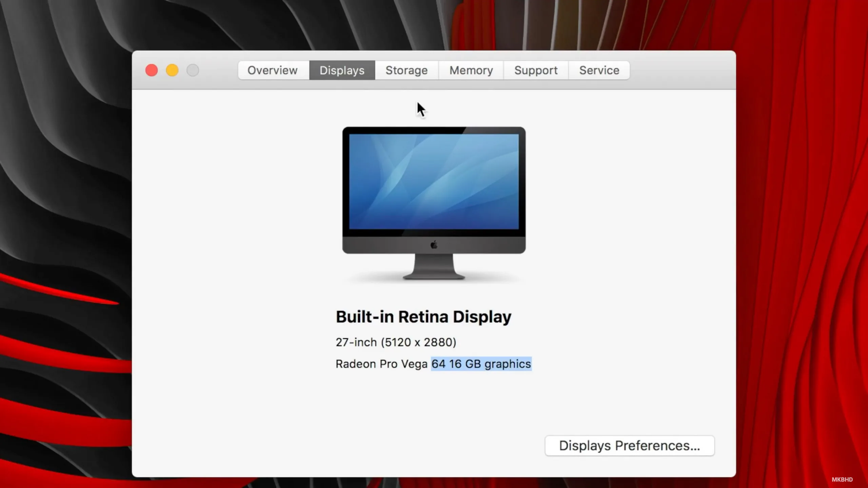
Task: Close the window with the red button
Action: click(x=152, y=70)
